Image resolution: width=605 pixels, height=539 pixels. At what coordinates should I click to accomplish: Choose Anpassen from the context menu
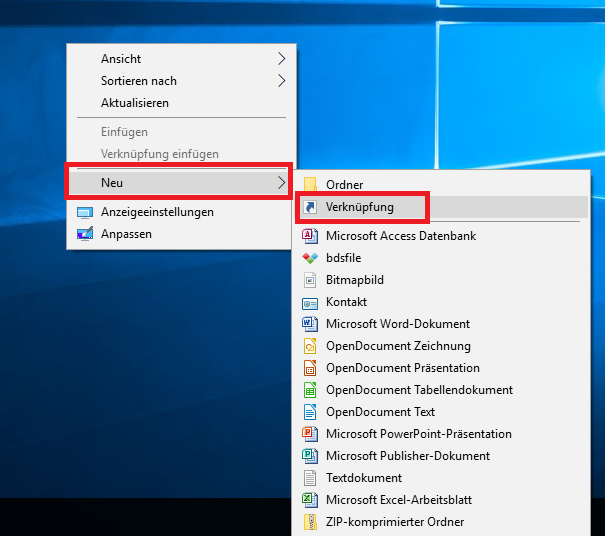126,234
